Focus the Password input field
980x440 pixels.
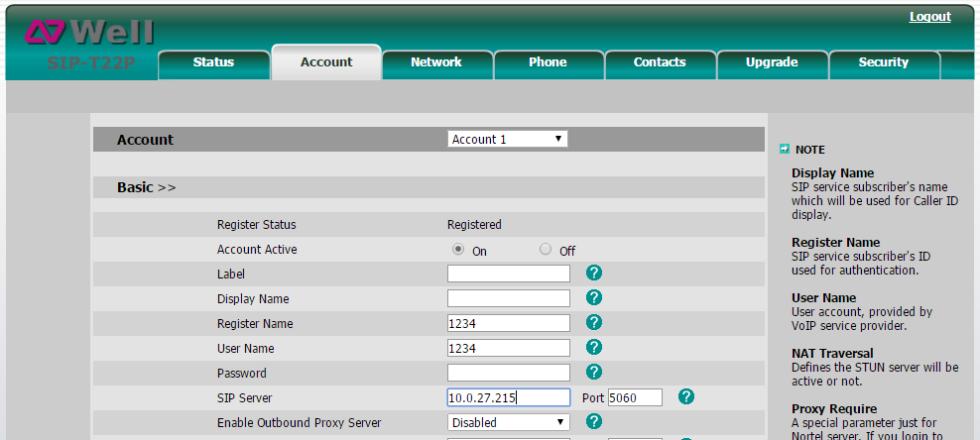[x=508, y=373]
